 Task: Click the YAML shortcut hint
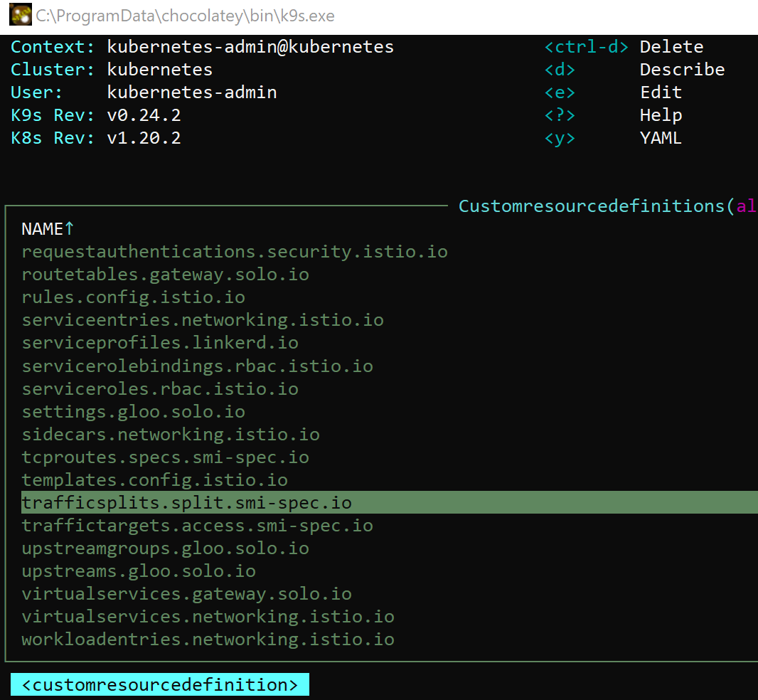[x=661, y=138]
